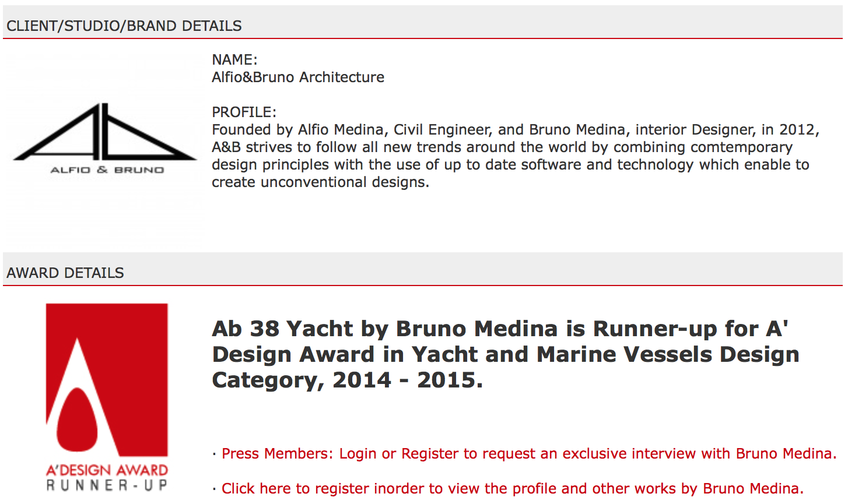Click the Alfio & Bruno triangular logo
Screen dimensions: 848x504
click(105, 133)
